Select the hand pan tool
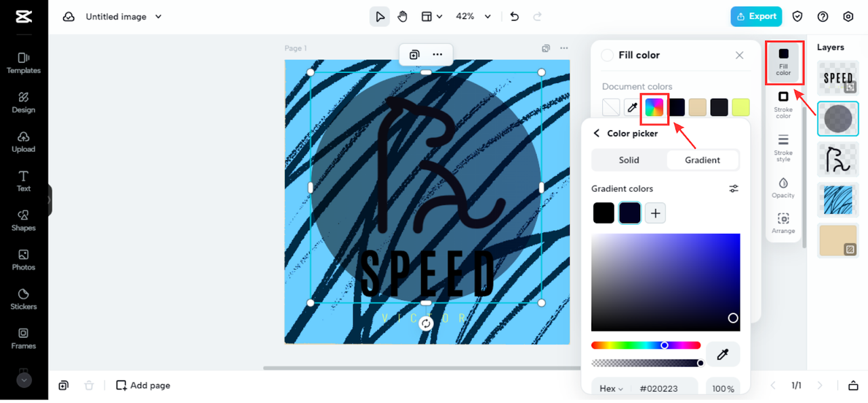Image resolution: width=868 pixels, height=403 pixels. coord(403,17)
